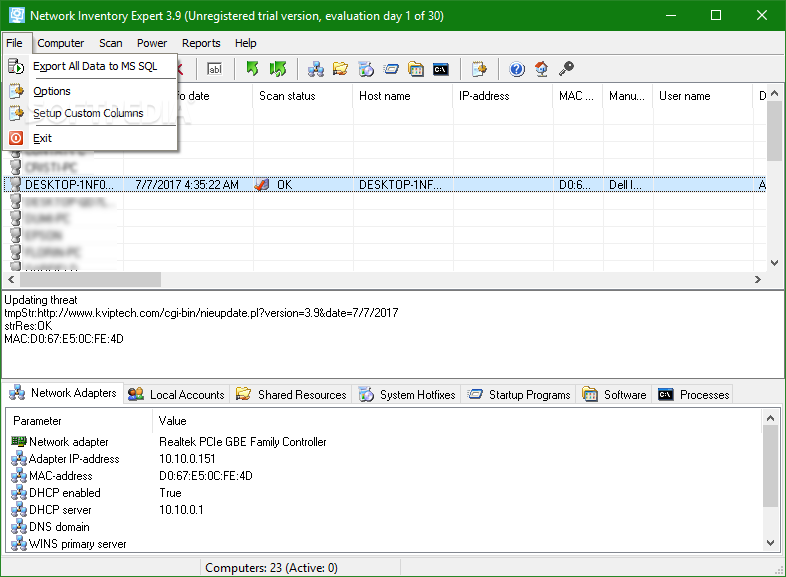Click the Network adapter card row icon
Screen dimensions: 786x577
19,441
